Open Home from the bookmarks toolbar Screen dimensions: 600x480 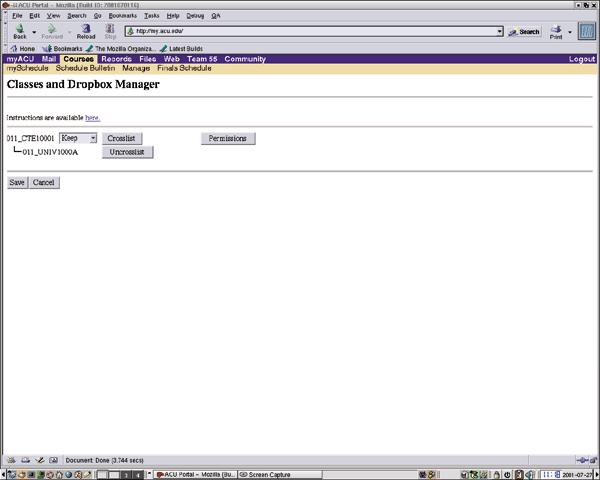(x=22, y=48)
